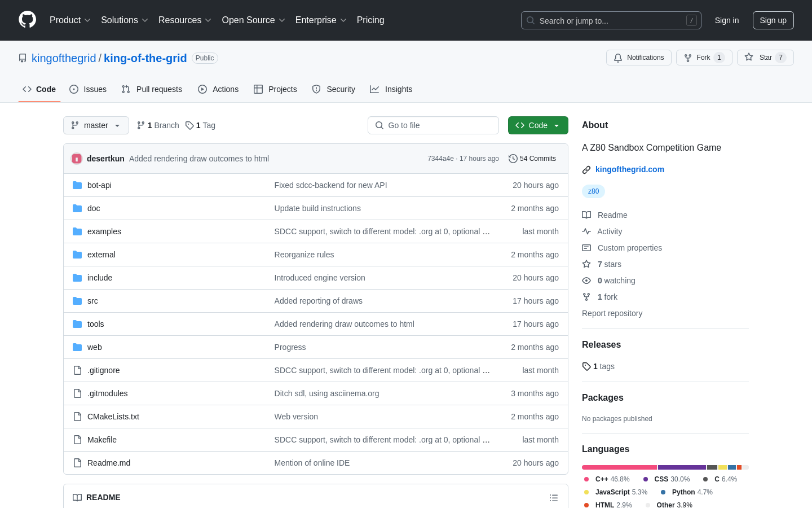This screenshot has height=508, width=812.
Task: Open commit hash 7344a4e
Action: point(440,159)
